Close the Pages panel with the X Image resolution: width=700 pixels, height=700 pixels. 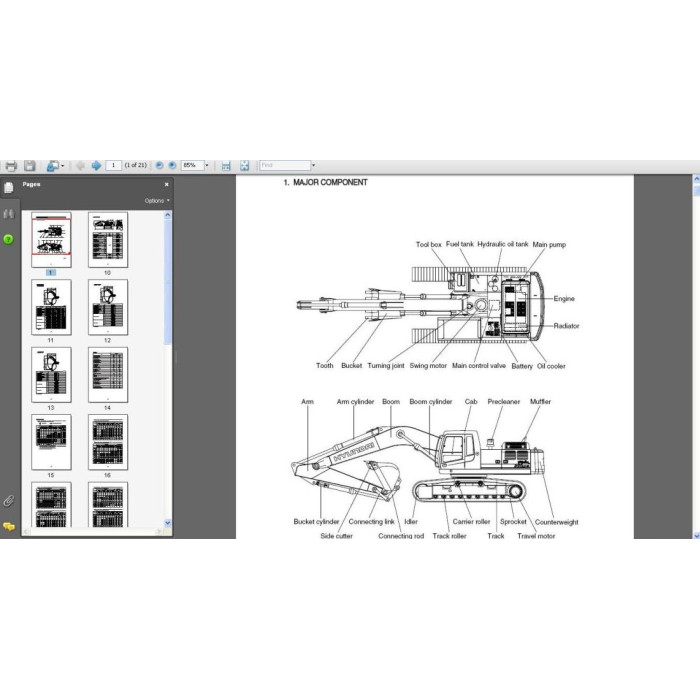coord(167,184)
